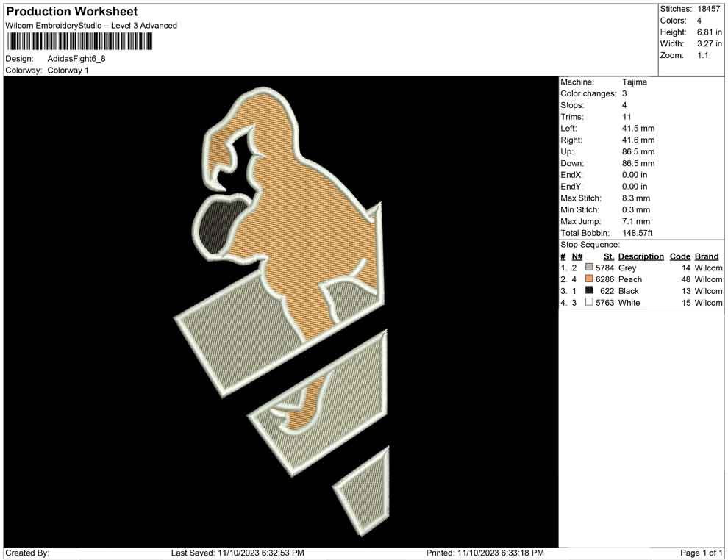Image resolution: width=728 pixels, height=560 pixels.
Task: Click the 'Description' column header
Action: [x=641, y=256]
